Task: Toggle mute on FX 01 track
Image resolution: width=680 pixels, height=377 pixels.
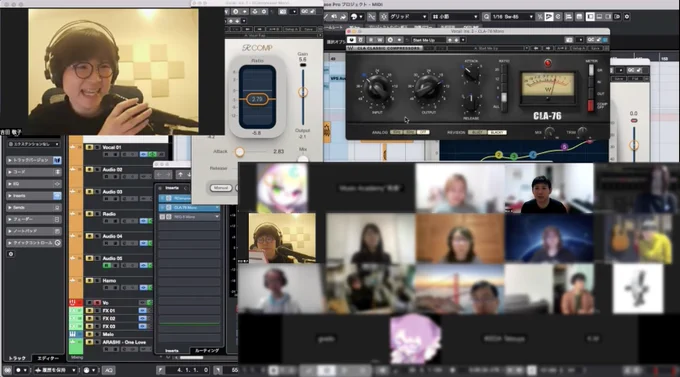Action: [x=89, y=311]
